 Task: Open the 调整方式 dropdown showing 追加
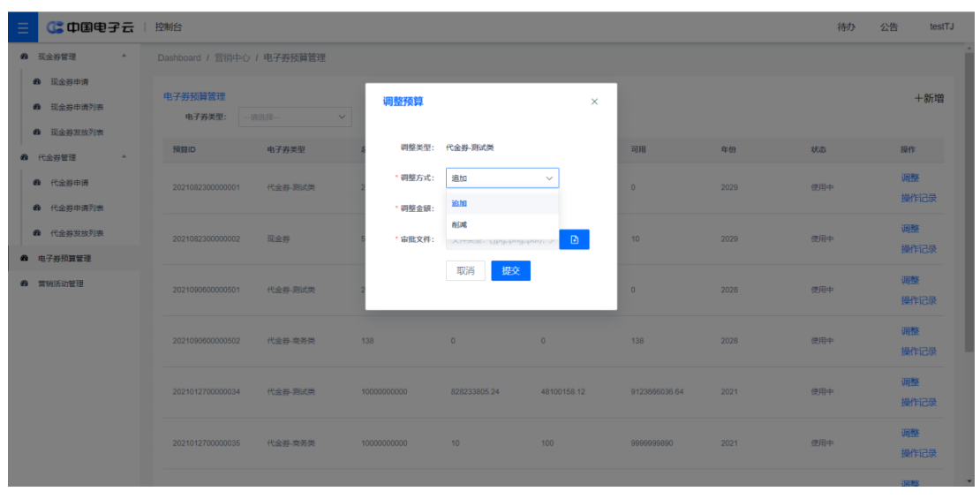502,178
